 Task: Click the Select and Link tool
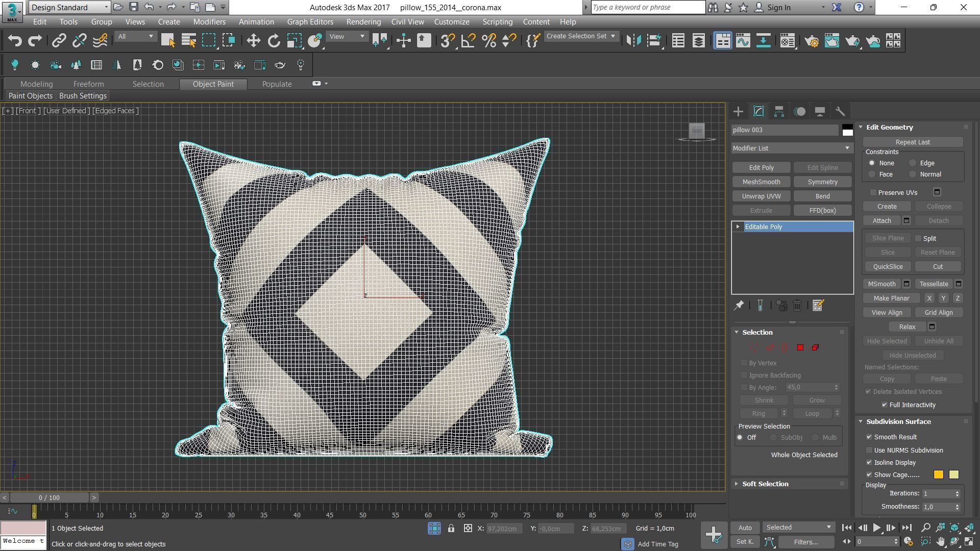[x=59, y=41]
